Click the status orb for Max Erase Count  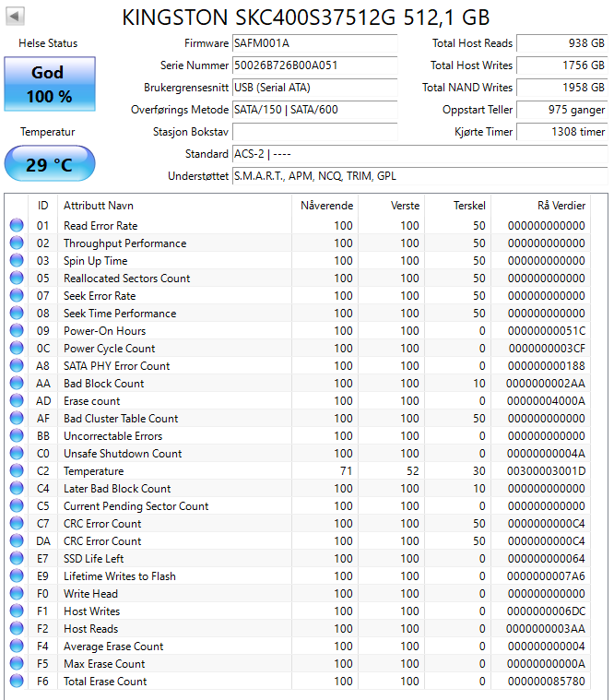pyautogui.click(x=17, y=663)
